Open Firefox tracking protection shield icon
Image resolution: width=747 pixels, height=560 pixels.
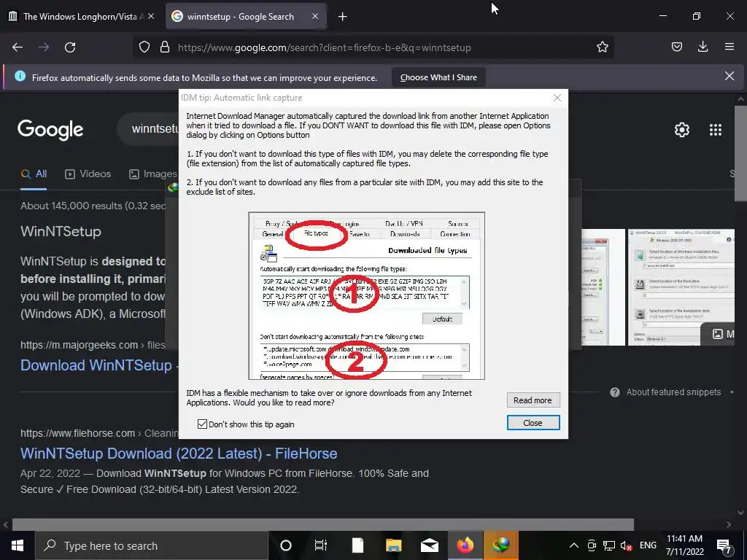(x=144, y=47)
